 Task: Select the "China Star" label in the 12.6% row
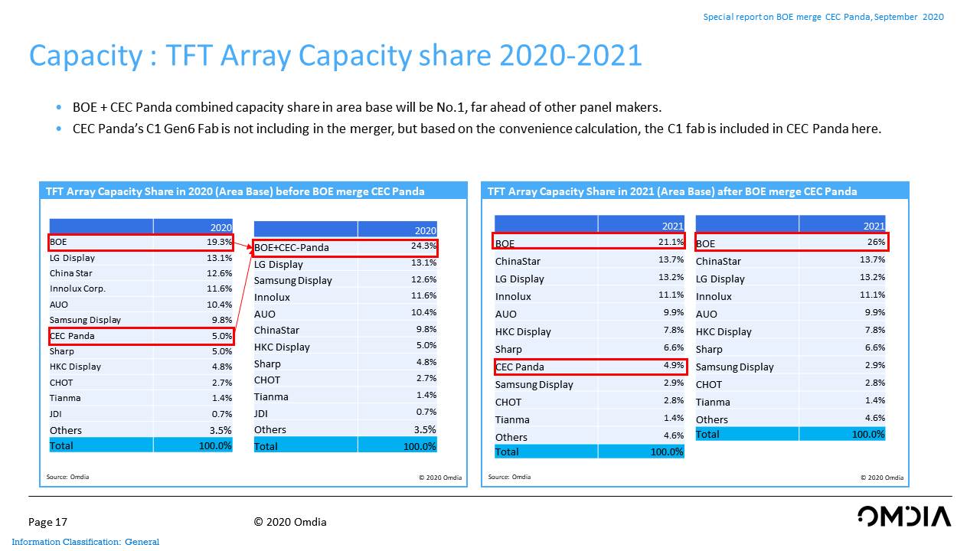point(71,273)
